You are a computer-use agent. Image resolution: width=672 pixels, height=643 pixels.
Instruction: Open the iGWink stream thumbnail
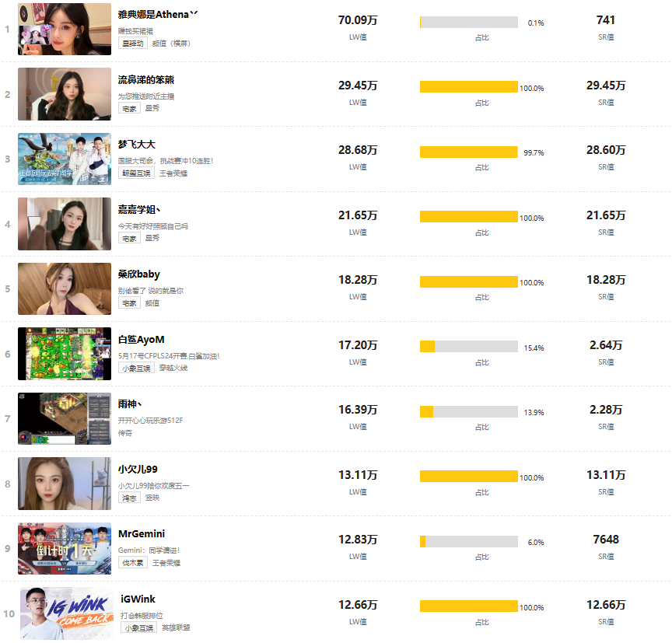click(x=67, y=613)
